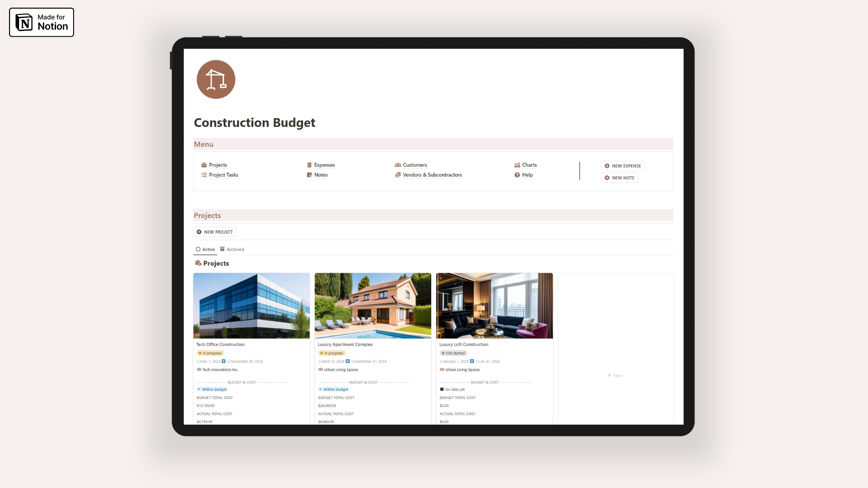Open Notes from the menu
Image resolution: width=868 pixels, height=488 pixels.
(x=321, y=174)
